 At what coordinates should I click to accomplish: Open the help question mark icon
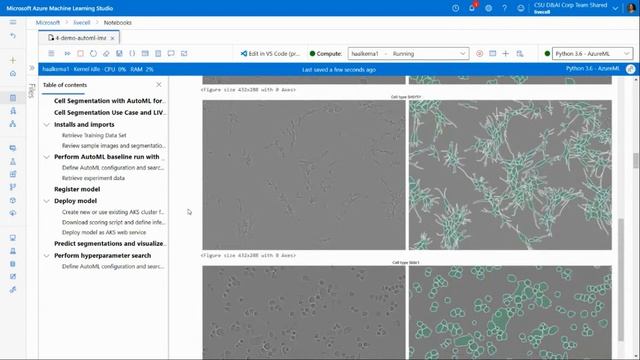click(x=504, y=8)
